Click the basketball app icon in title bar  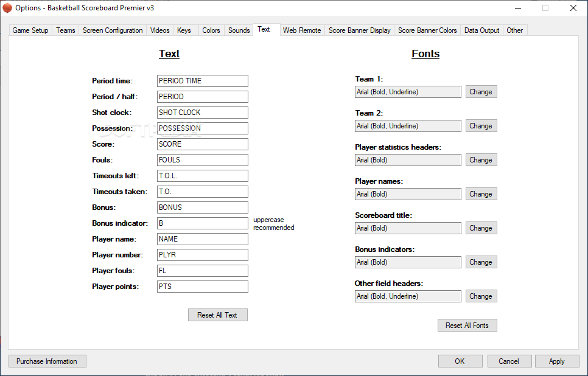click(7, 8)
